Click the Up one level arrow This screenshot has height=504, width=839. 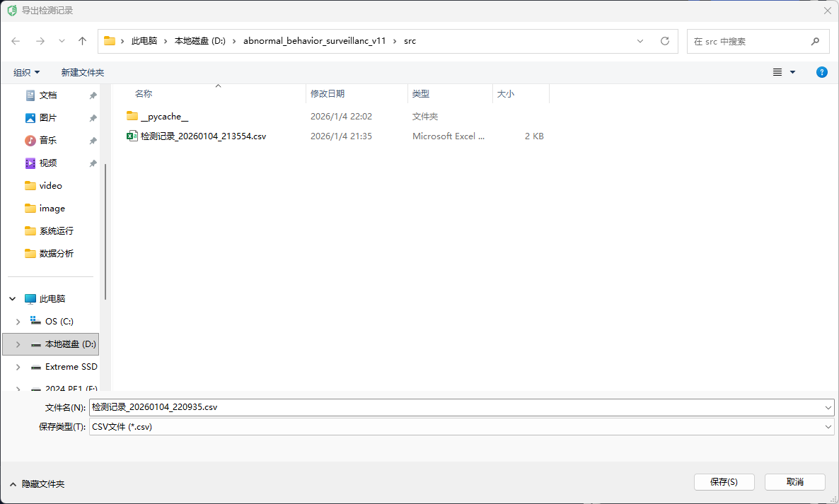[82, 41]
